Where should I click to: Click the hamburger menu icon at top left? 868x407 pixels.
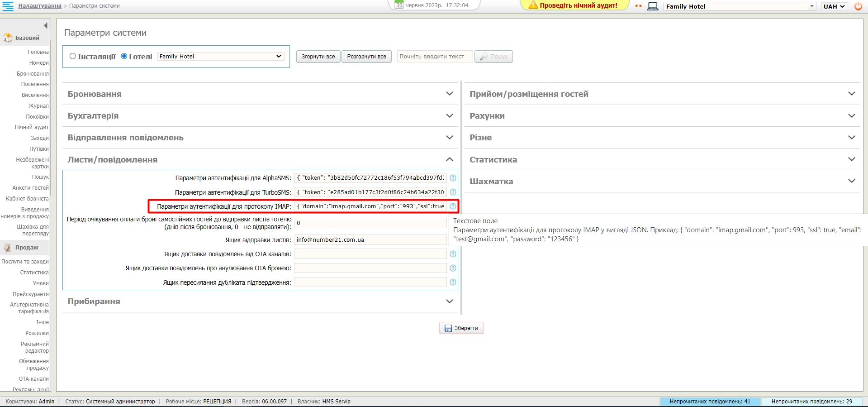click(8, 6)
